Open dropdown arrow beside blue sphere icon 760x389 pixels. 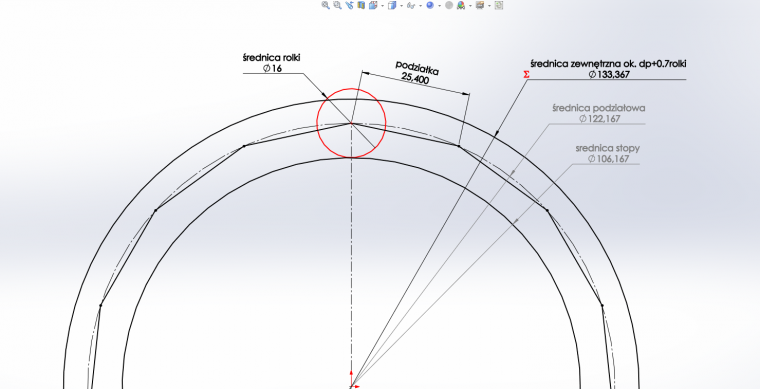click(440, 6)
